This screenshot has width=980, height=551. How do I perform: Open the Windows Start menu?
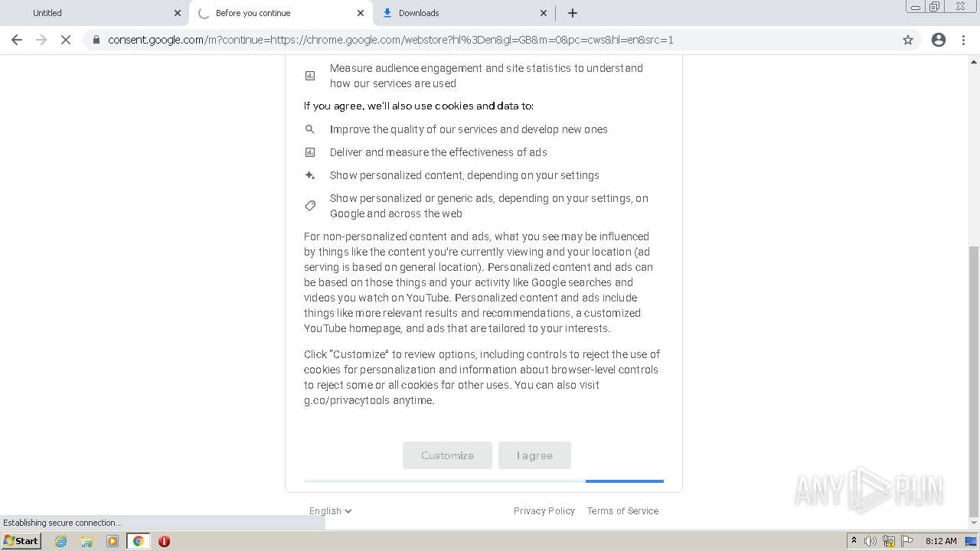tap(21, 541)
